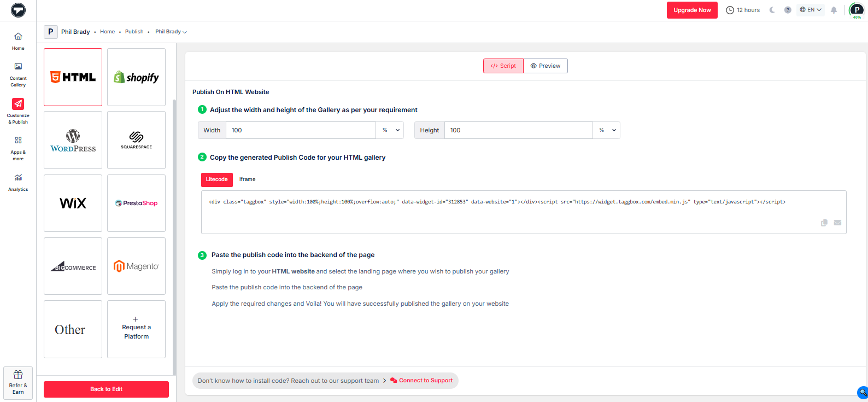Click the Connect to Support link
This screenshot has width=868, height=402.
pos(425,381)
